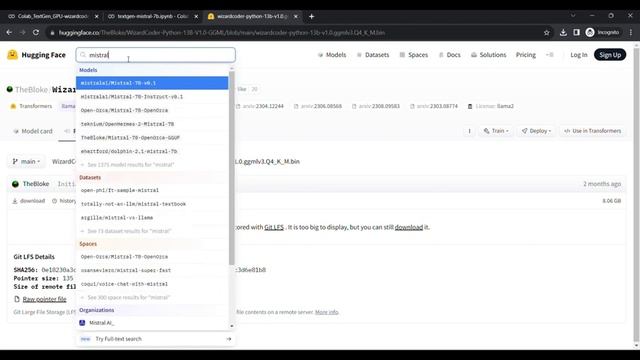Click the browser address bar URL
Screen dimensions: 640x360
222,33
